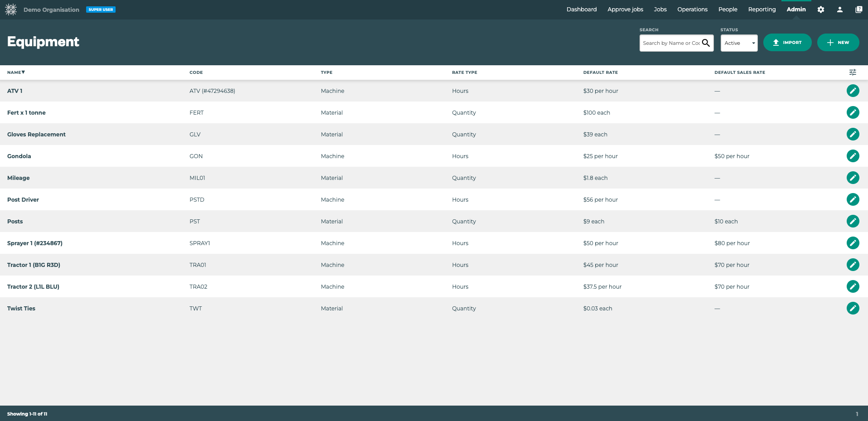
Task: Edit the Tractor 1 (B1G R3D) entry
Action: tap(853, 265)
